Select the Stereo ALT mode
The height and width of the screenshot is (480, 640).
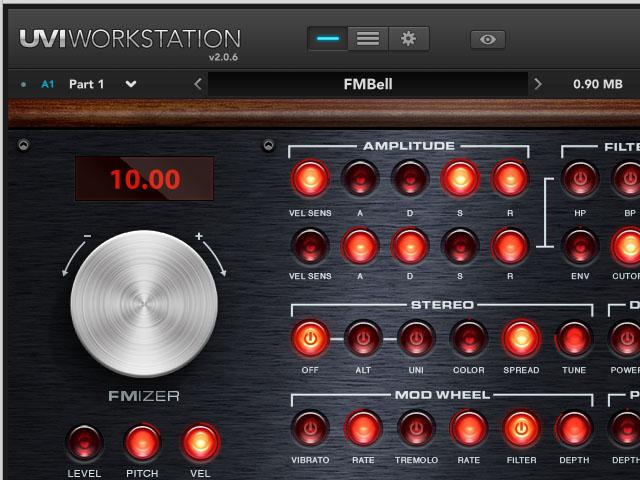(362, 339)
